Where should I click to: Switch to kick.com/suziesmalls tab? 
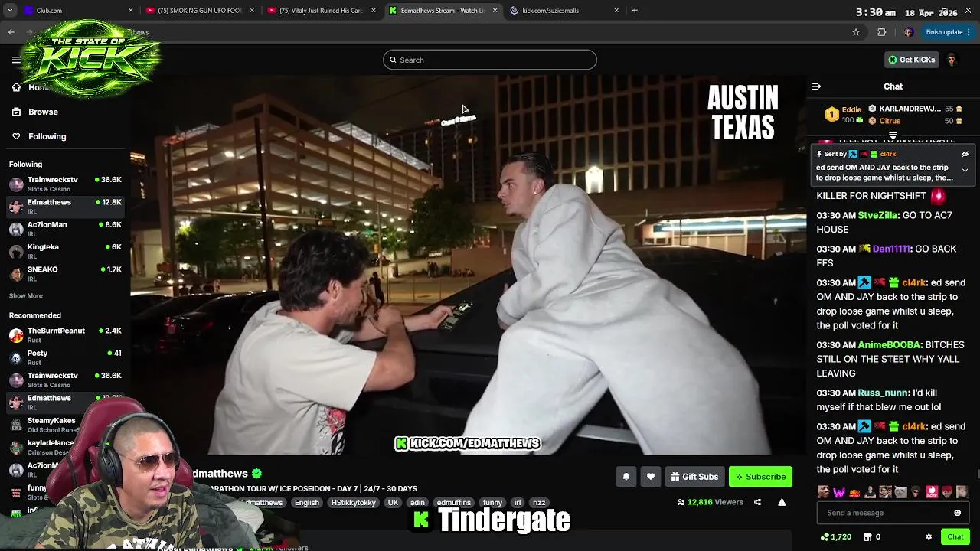click(x=564, y=11)
